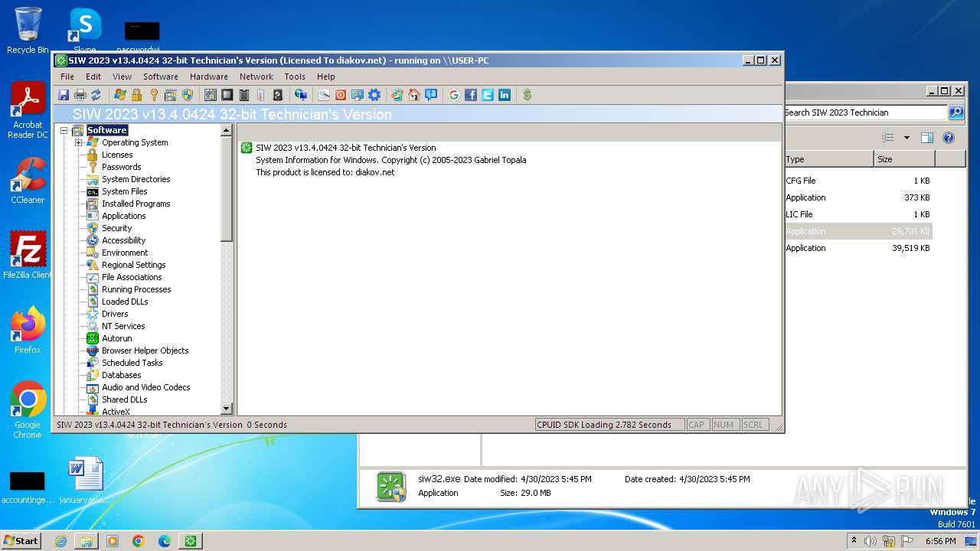980x551 pixels.
Task: Click the LinkedIn toolbar icon
Action: [x=505, y=95]
